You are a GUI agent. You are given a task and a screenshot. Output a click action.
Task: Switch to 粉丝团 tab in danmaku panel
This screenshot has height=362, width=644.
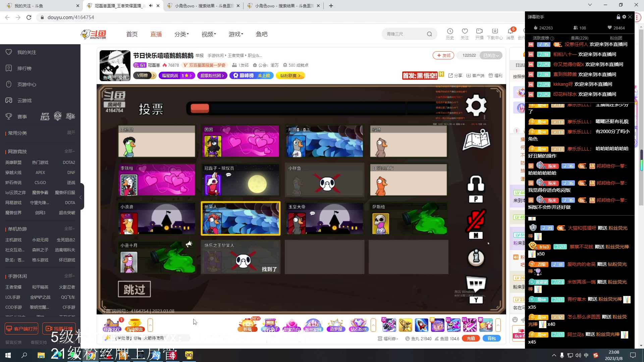click(x=616, y=38)
